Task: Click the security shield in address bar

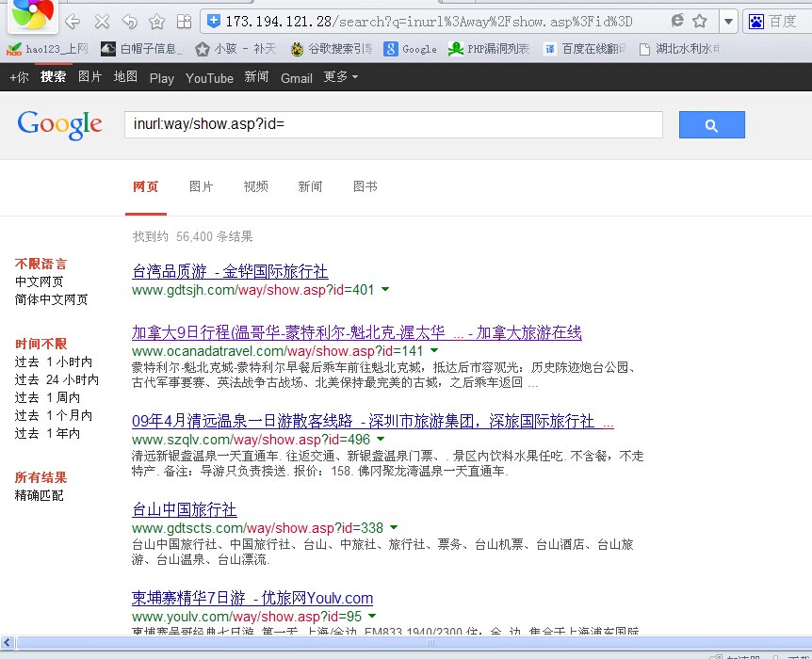Action: click(213, 21)
